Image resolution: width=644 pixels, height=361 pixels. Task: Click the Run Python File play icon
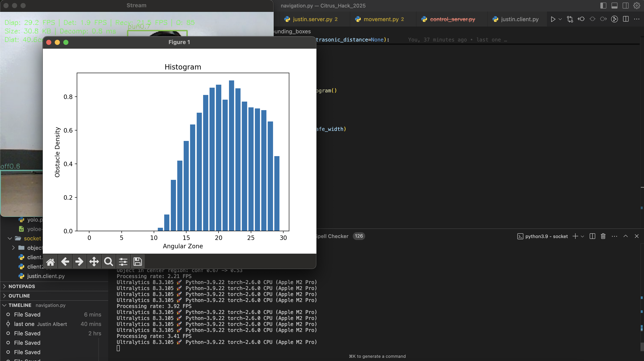pos(553,19)
